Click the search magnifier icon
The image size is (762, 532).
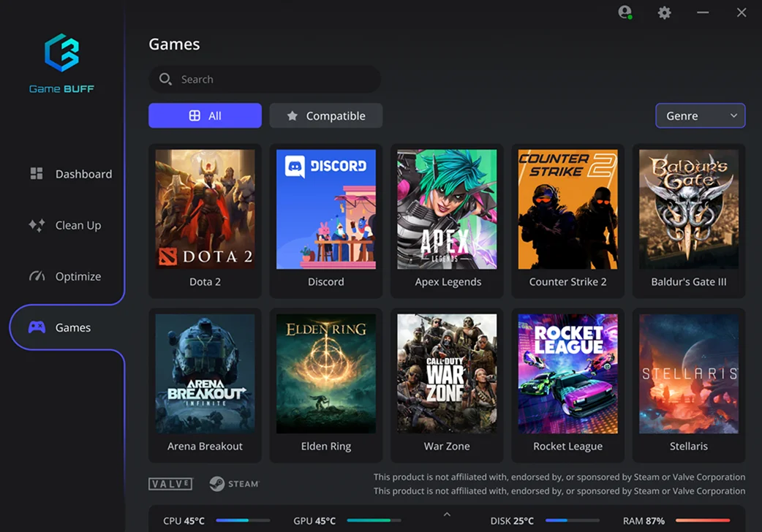165,79
